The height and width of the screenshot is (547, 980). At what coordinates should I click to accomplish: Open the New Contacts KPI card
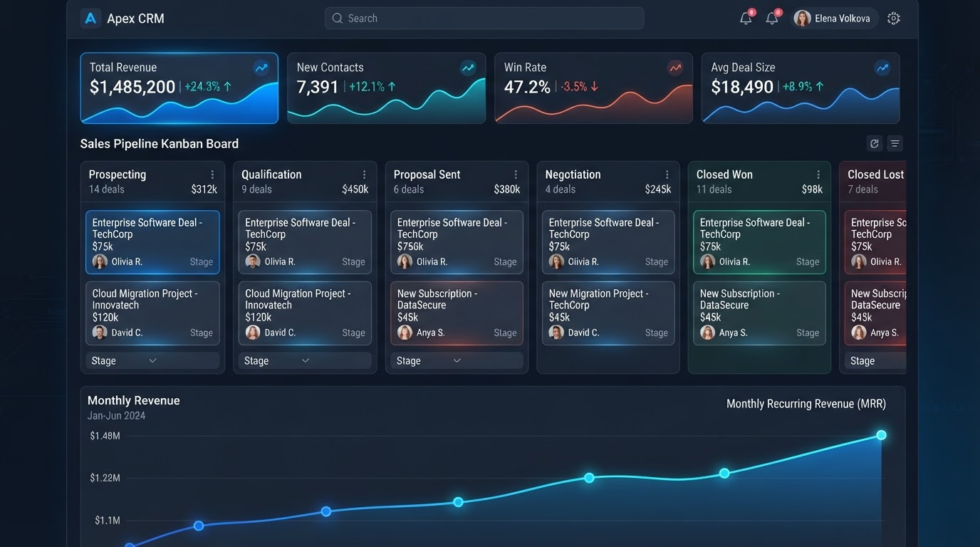pyautogui.click(x=387, y=88)
